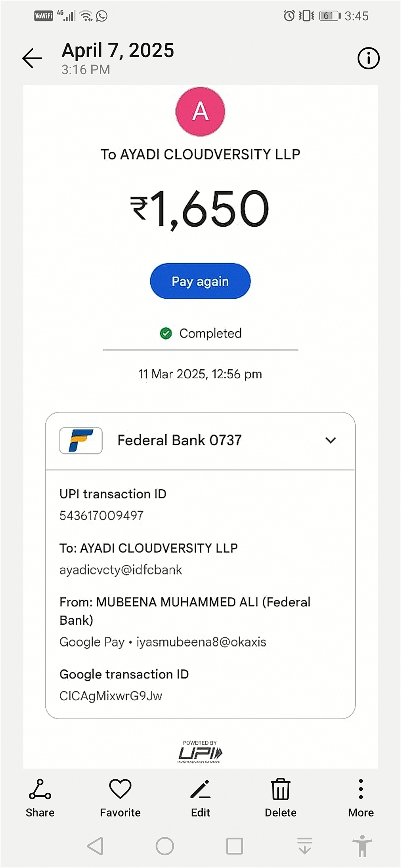Click the Pay again button
This screenshot has height=868, width=401.
click(x=200, y=281)
